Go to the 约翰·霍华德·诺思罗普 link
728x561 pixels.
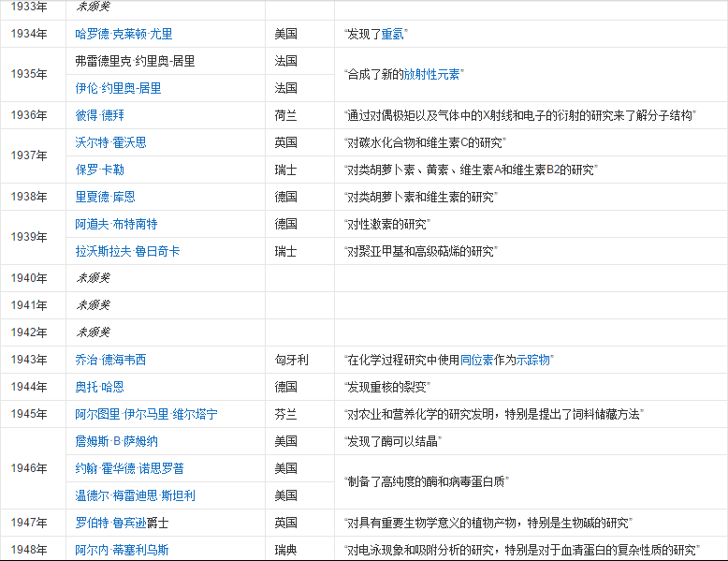129,468
